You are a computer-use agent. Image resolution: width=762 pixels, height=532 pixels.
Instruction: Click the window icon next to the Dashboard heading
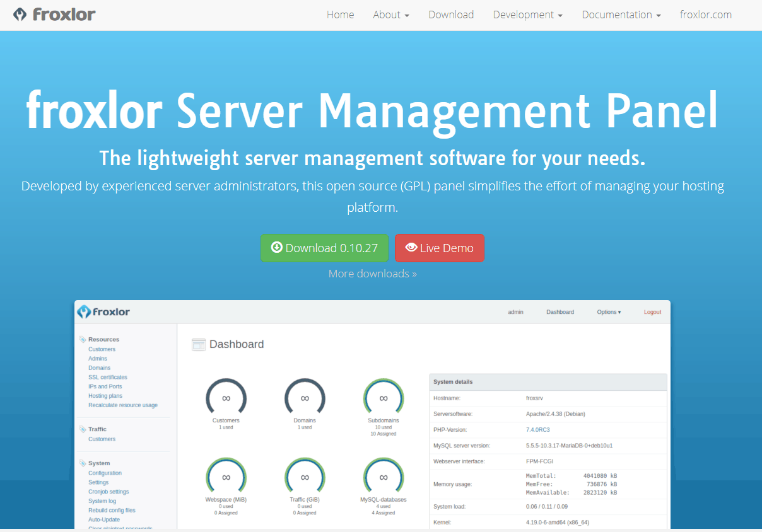pyautogui.click(x=199, y=344)
